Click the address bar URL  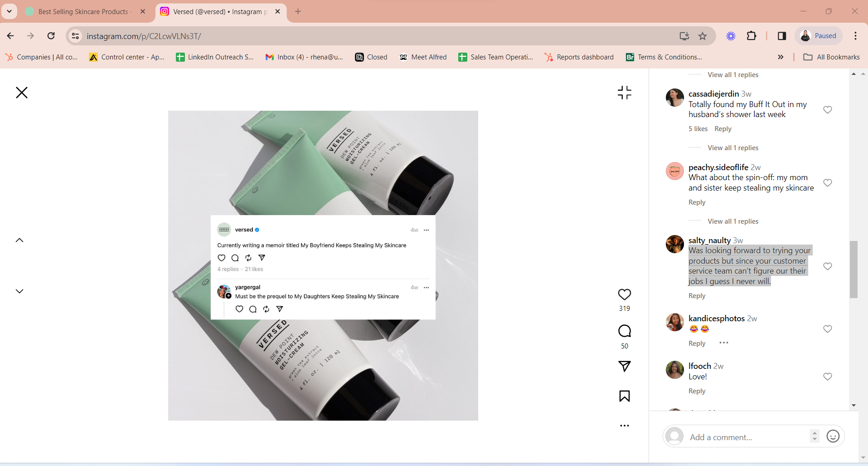tap(144, 36)
